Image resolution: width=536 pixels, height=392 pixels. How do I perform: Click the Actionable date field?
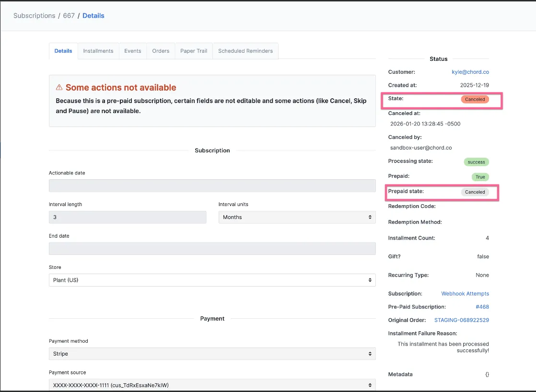(212, 186)
